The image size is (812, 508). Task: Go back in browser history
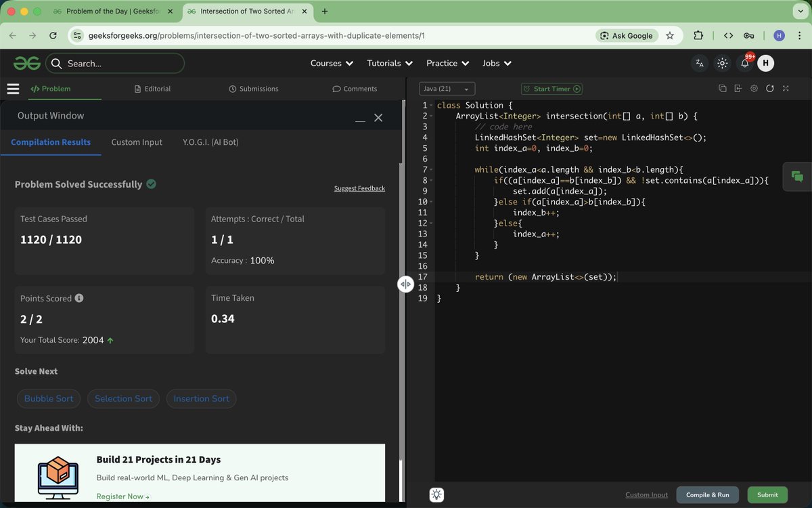[x=14, y=36]
